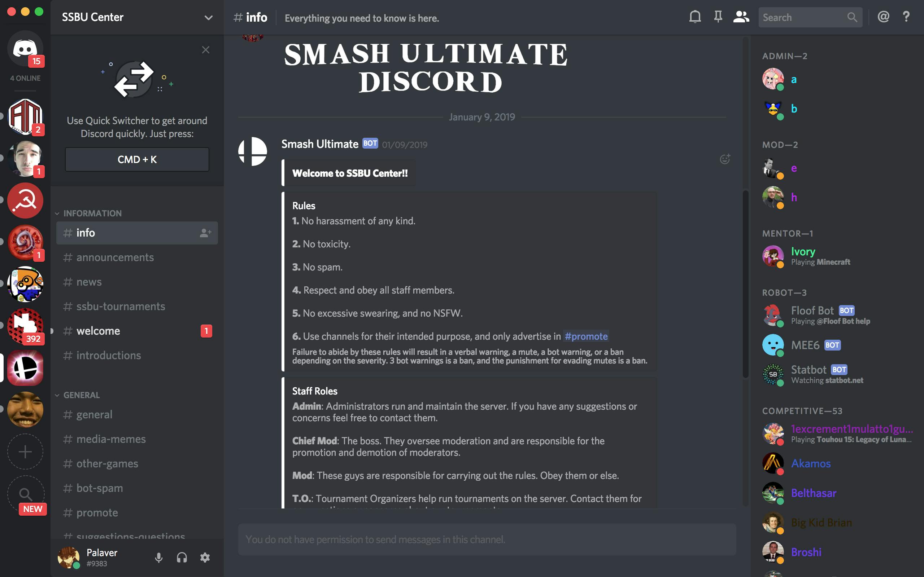Click the pinned messages bookmark icon

click(x=718, y=18)
